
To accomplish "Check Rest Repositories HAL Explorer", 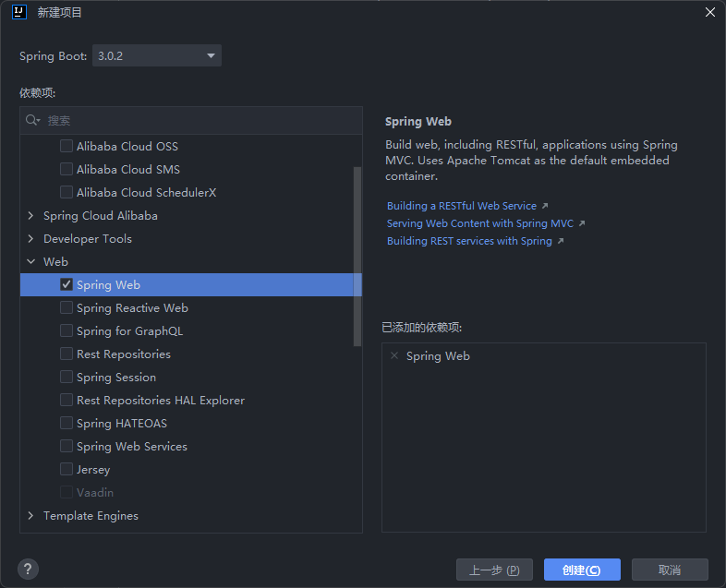I will pos(67,401).
